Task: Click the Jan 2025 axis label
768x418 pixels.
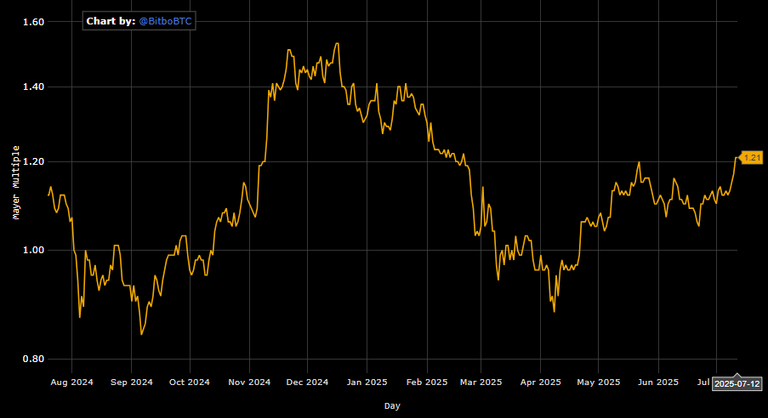Action: [367, 382]
